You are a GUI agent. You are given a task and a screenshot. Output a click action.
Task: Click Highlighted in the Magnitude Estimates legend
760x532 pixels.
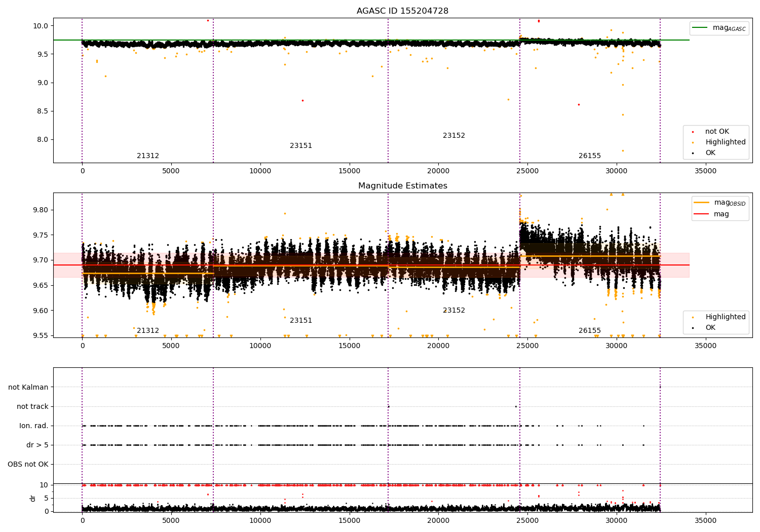pyautogui.click(x=719, y=317)
